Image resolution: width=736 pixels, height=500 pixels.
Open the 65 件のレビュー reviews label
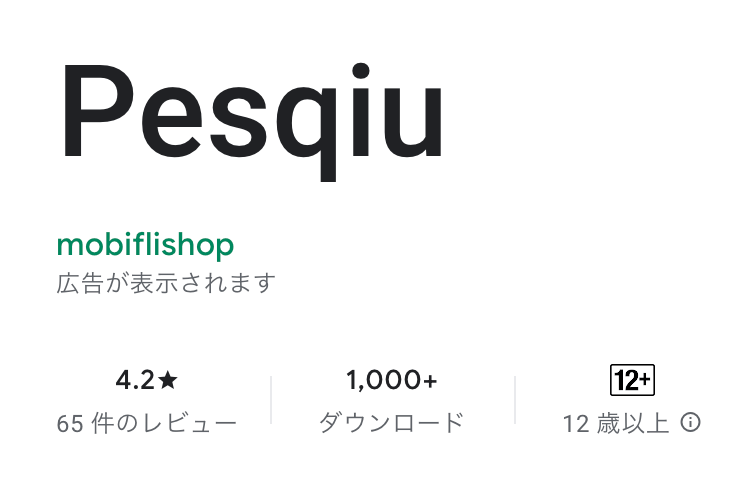[147, 423]
